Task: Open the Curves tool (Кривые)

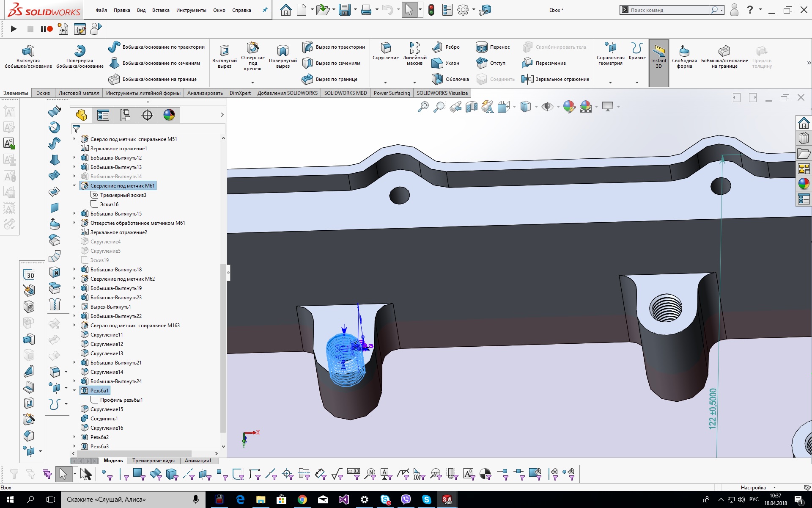Action: (637, 51)
